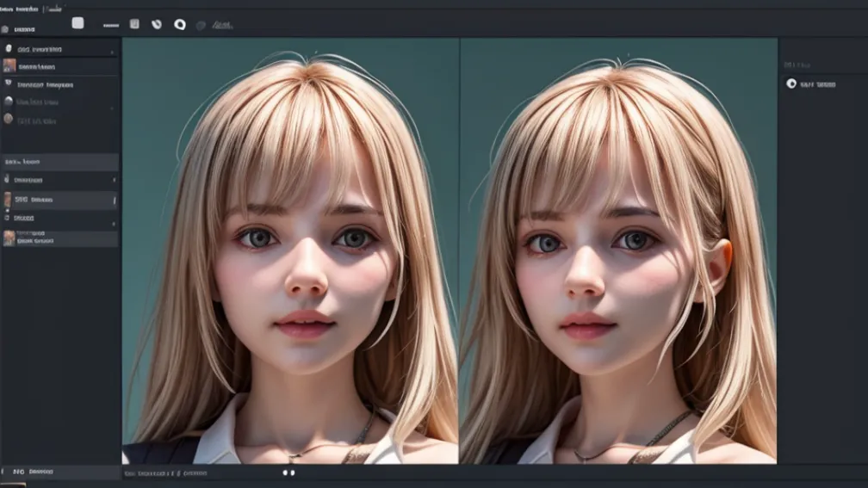Screen dimensions: 868x488
Task: Click the short horizontal dash toolbar icon
Action: pos(111,25)
